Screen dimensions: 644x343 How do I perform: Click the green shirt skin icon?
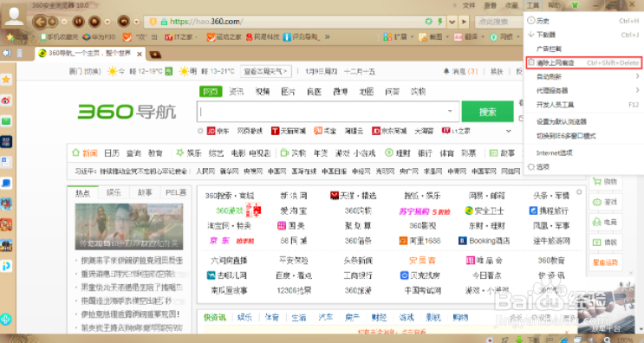[575, 5]
